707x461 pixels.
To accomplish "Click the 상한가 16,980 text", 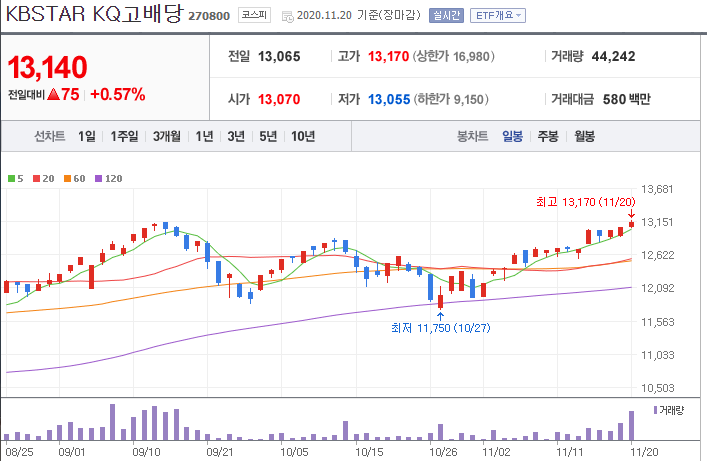I will click(454, 56).
